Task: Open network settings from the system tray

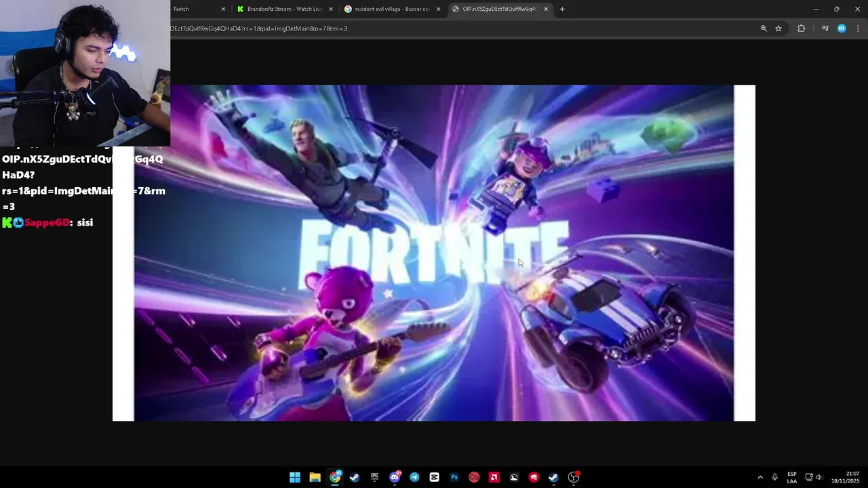Action: pos(809,477)
